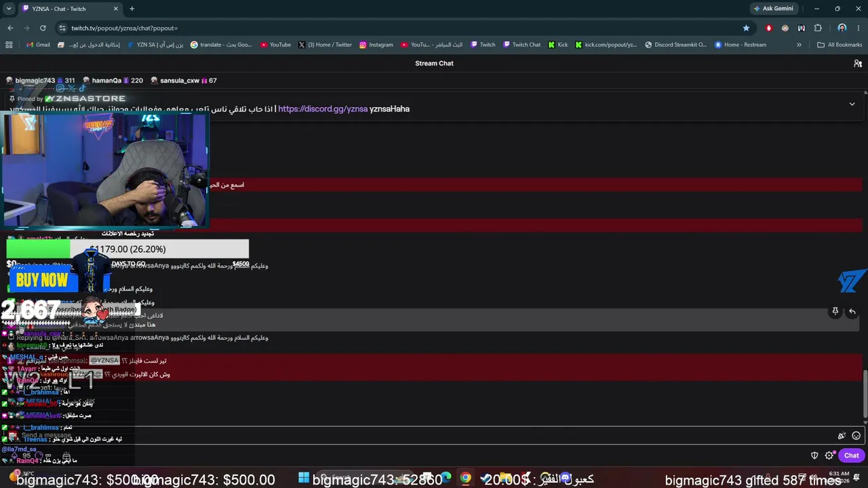Open the apps grid in bookmarks bar
This screenshot has height=488, width=868.
click(9, 45)
